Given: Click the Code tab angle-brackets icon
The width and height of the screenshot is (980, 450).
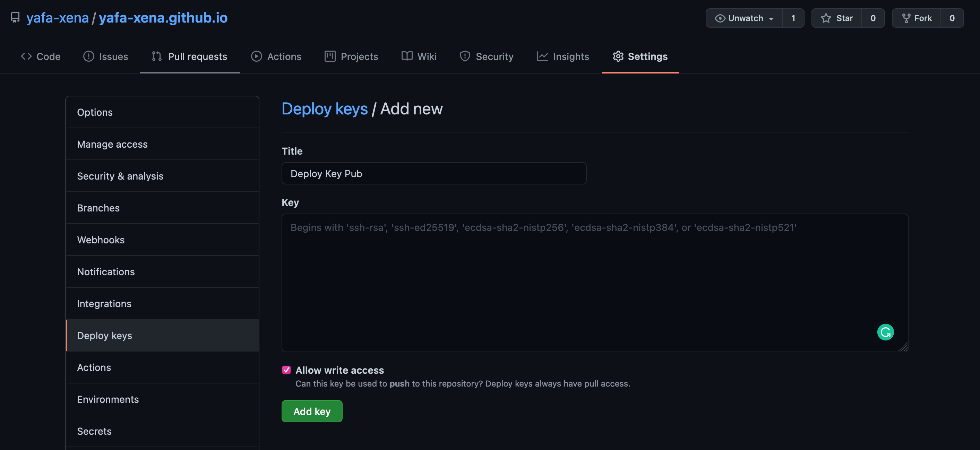Looking at the screenshot, I should pyautogui.click(x=26, y=56).
